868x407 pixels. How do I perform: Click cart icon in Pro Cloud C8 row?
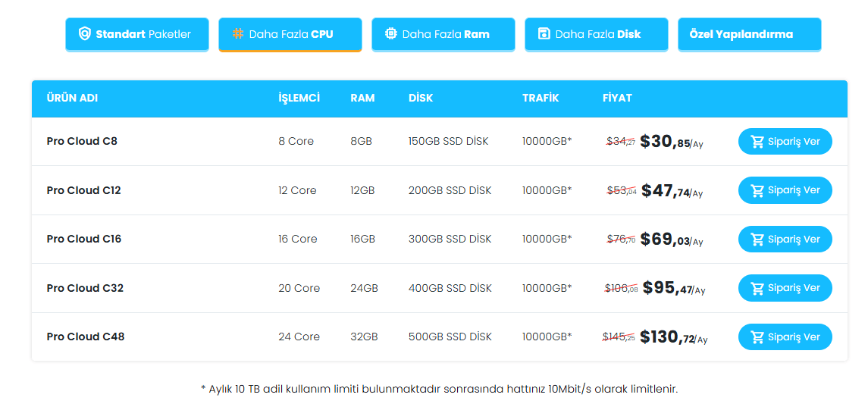[x=757, y=142]
